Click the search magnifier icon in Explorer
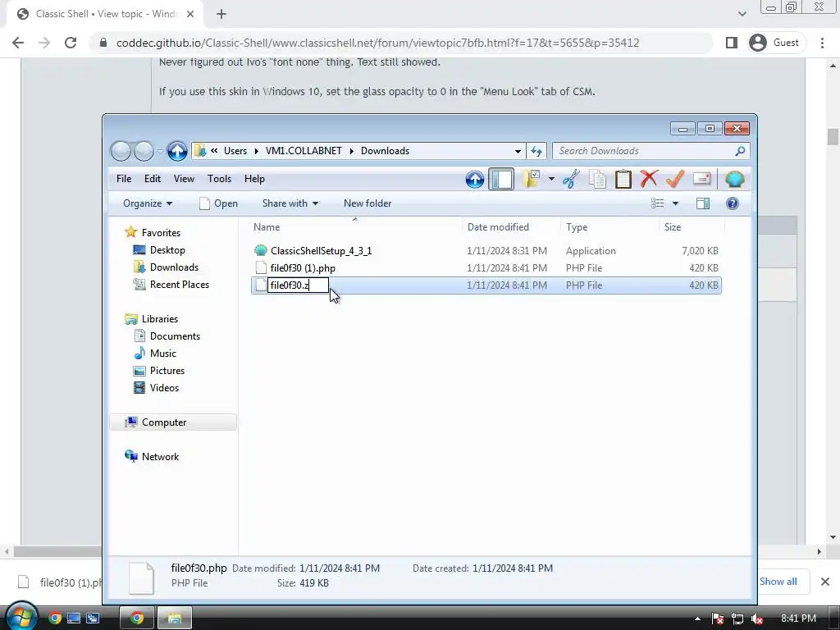 (740, 151)
